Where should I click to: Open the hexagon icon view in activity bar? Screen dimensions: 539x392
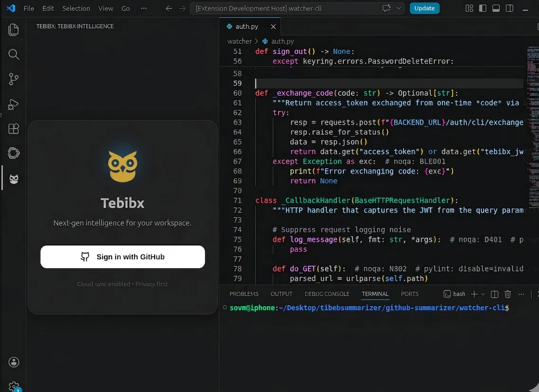click(13, 153)
